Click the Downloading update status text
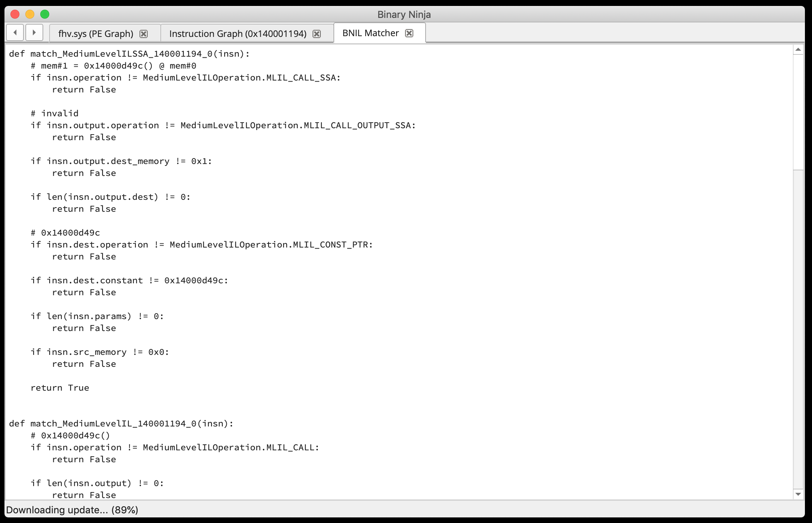Screen dimensions: 812x523 point(72,510)
